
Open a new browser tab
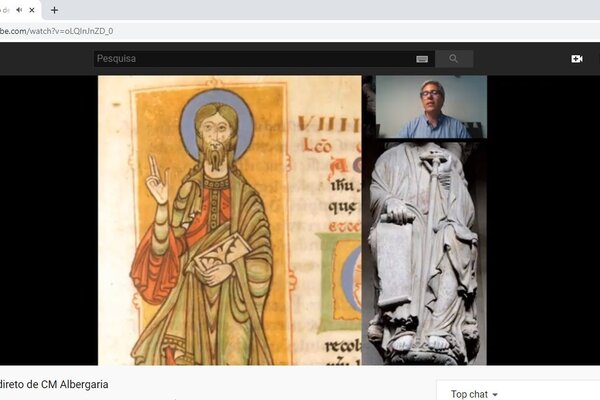pos(54,10)
